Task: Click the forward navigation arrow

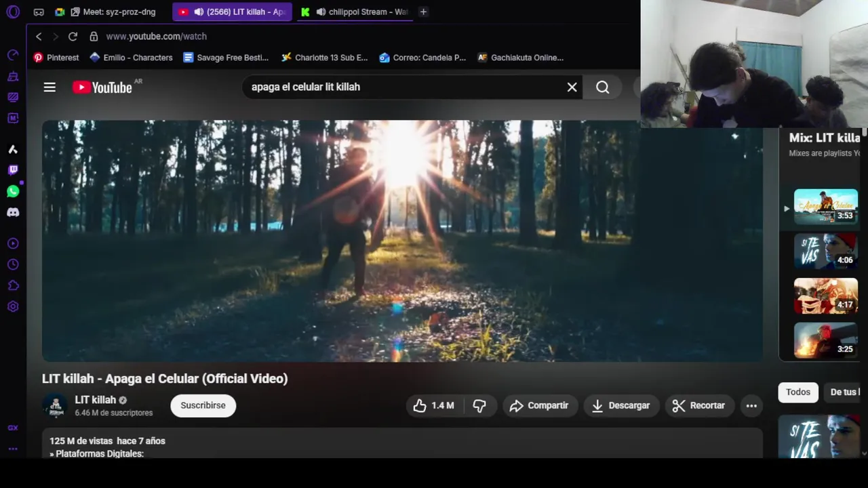Action: tap(56, 36)
